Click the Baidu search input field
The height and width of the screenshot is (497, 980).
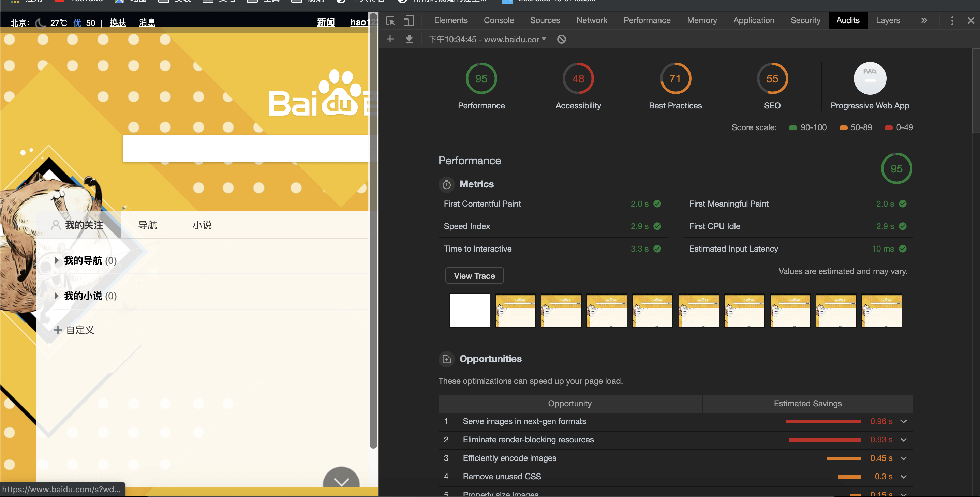point(246,149)
